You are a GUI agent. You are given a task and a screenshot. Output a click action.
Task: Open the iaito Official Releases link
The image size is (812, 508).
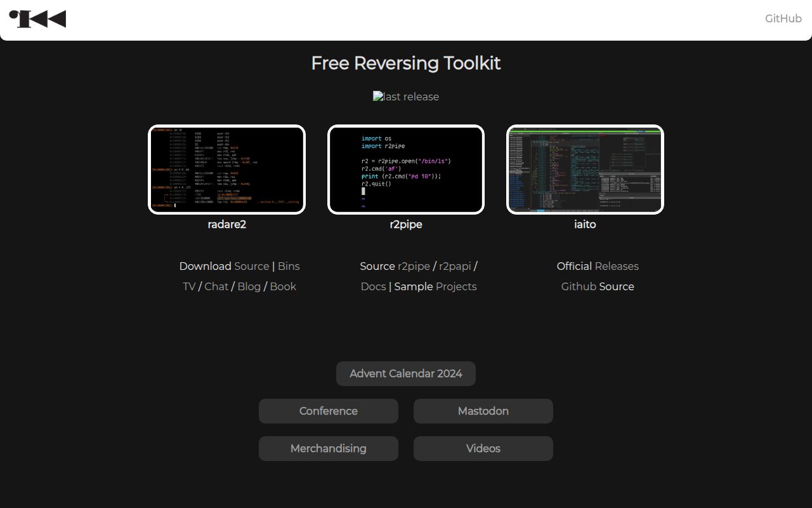(617, 266)
